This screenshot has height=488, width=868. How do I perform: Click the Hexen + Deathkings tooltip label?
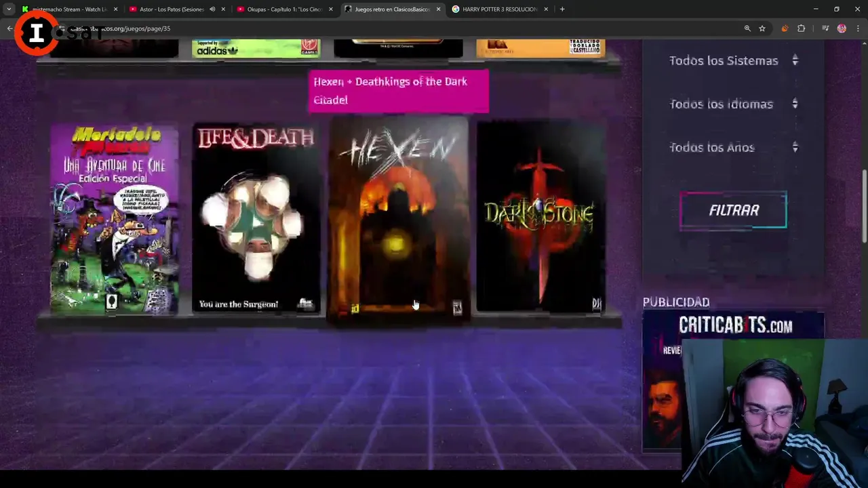(398, 91)
